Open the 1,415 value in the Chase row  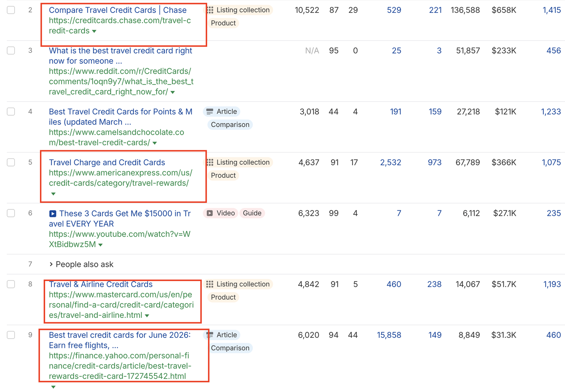(x=552, y=10)
